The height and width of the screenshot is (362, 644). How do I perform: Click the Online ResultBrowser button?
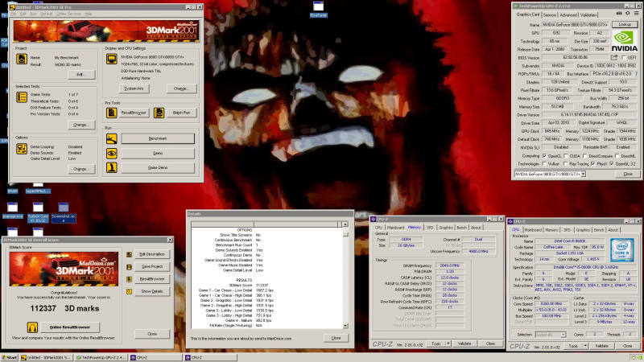[70, 327]
